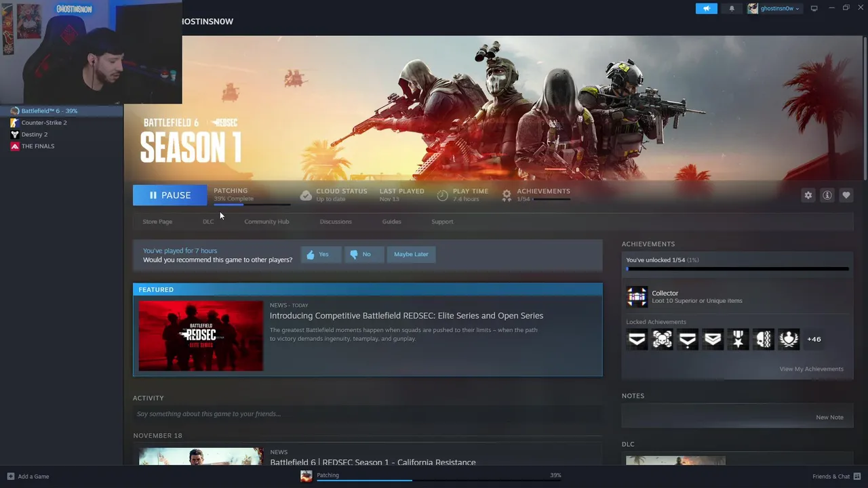Open the game settings gear icon
Image resolution: width=868 pixels, height=488 pixels.
click(x=808, y=195)
